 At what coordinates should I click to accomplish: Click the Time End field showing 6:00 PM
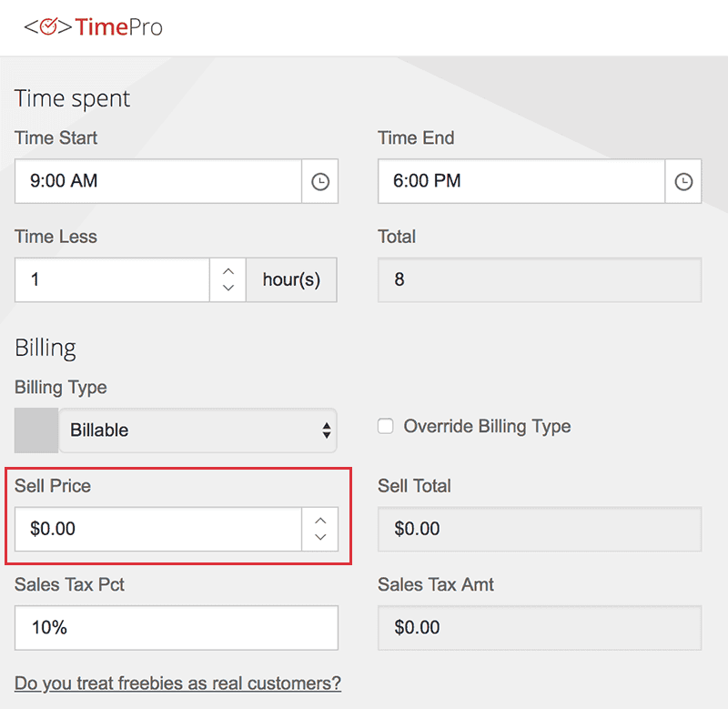tap(521, 182)
